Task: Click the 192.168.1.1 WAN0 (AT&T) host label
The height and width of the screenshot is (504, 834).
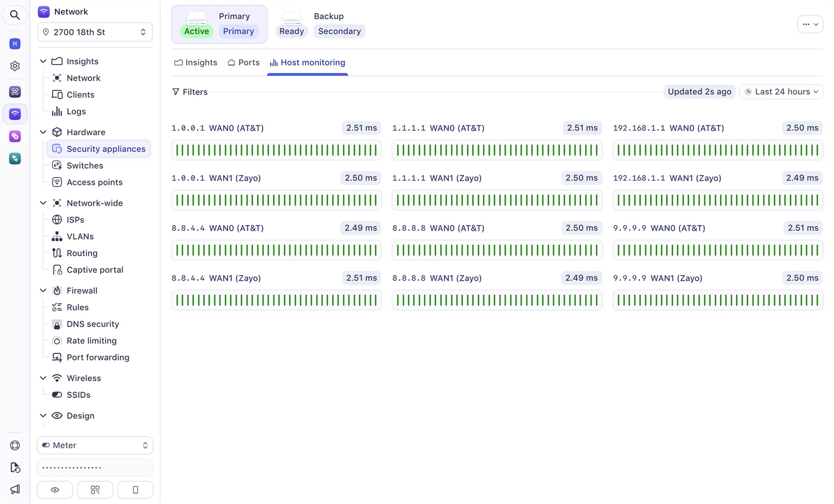Action: [x=669, y=128]
